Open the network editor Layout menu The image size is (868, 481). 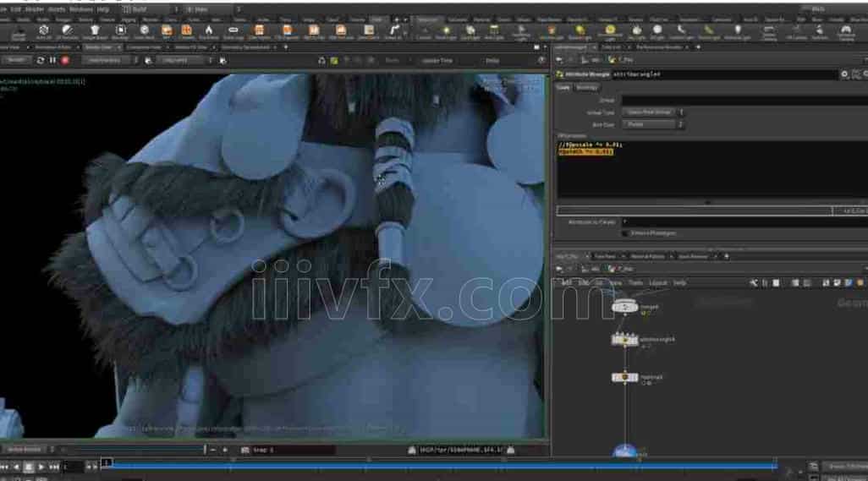pyautogui.click(x=657, y=283)
